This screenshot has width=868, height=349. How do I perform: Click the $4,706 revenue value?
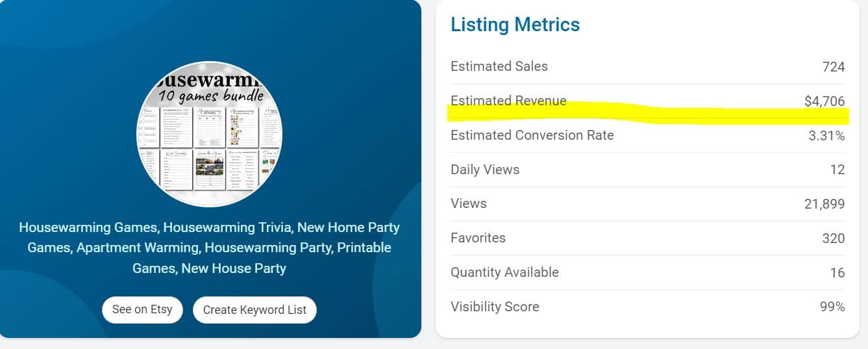pos(825,101)
